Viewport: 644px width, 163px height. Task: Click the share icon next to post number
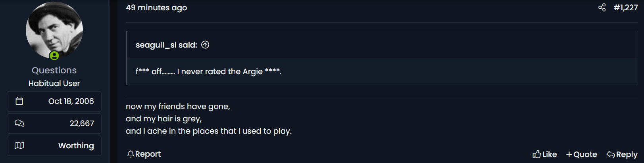[602, 8]
